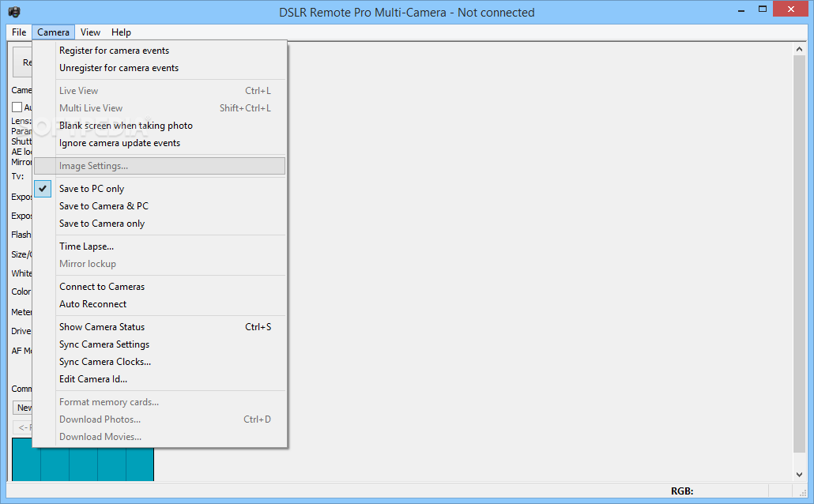Choose Format memory cards entry
This screenshot has height=504, width=814.
(160, 402)
